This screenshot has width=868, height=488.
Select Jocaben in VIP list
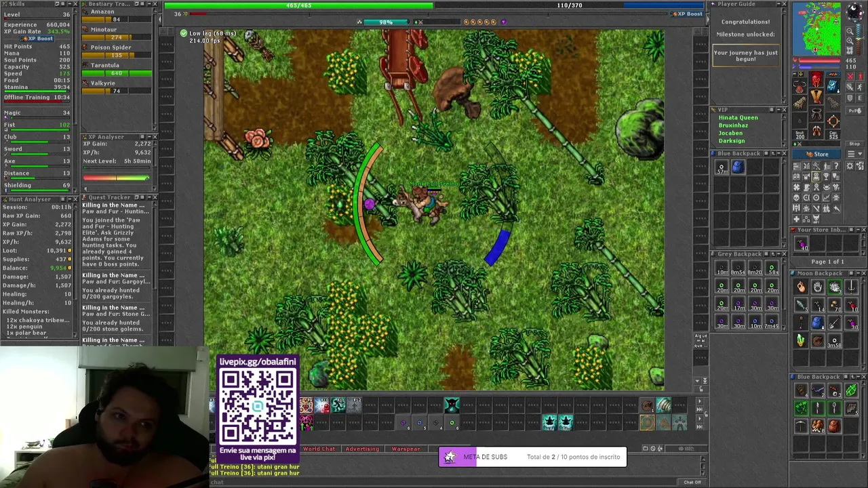[731, 133]
